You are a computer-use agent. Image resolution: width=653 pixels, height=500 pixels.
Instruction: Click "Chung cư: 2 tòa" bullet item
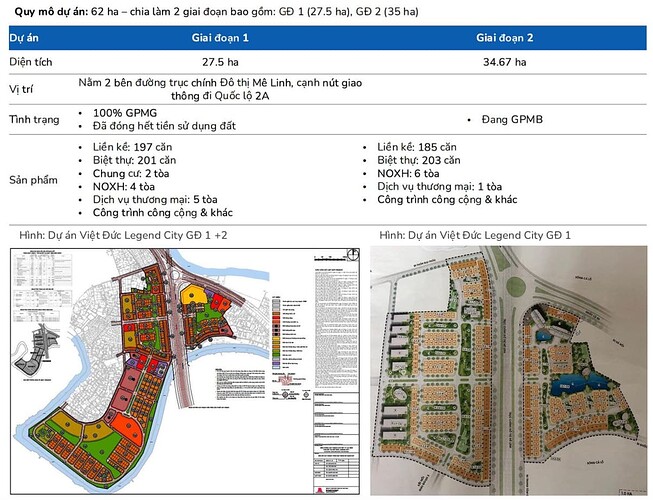131,174
